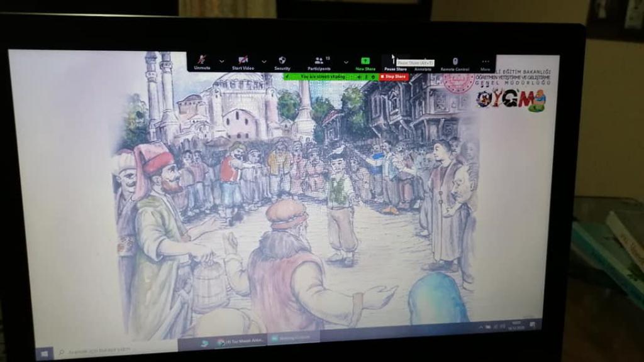
Task: Click the taskbar clock and date
Action: point(516,326)
